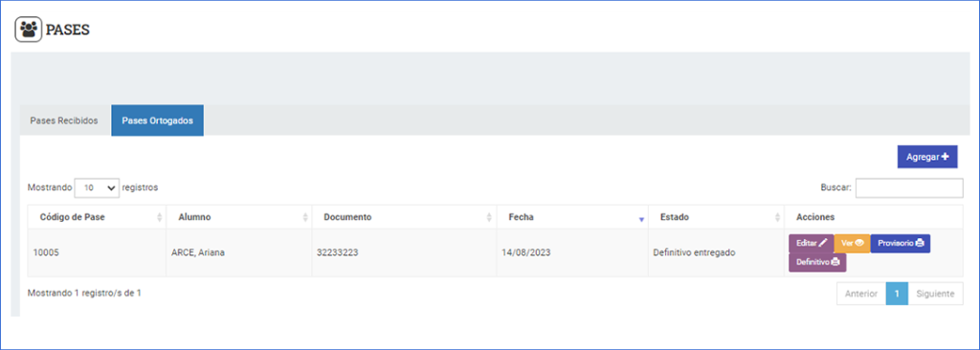Open the records per page dropdown
The image size is (980, 350).
(97, 187)
